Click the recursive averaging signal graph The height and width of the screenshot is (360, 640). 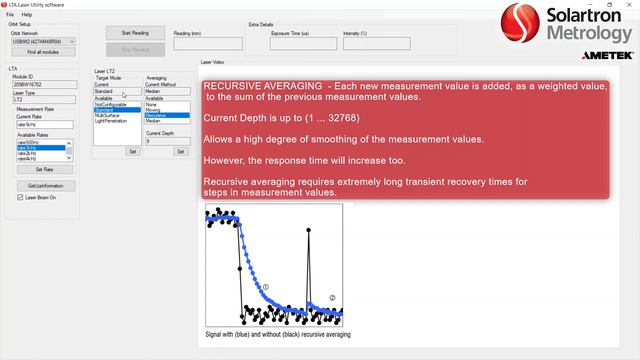pyautogui.click(x=274, y=265)
